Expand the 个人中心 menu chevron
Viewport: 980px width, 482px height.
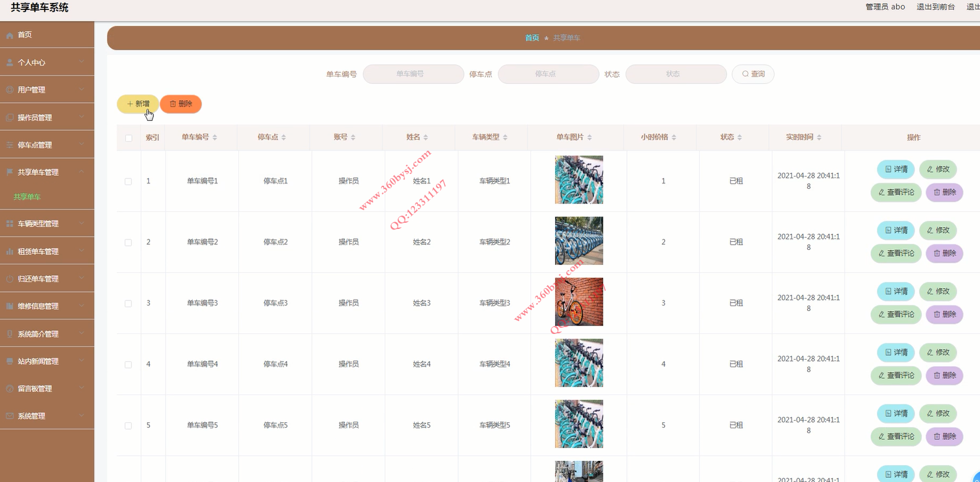coord(82,62)
